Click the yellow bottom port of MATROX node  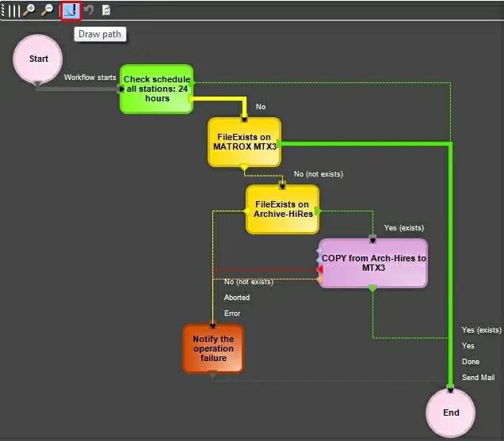(244, 168)
